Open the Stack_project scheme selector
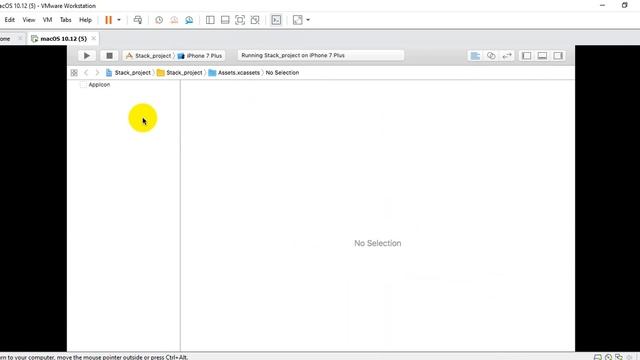Screen dimensions: 640x360 pos(149,56)
